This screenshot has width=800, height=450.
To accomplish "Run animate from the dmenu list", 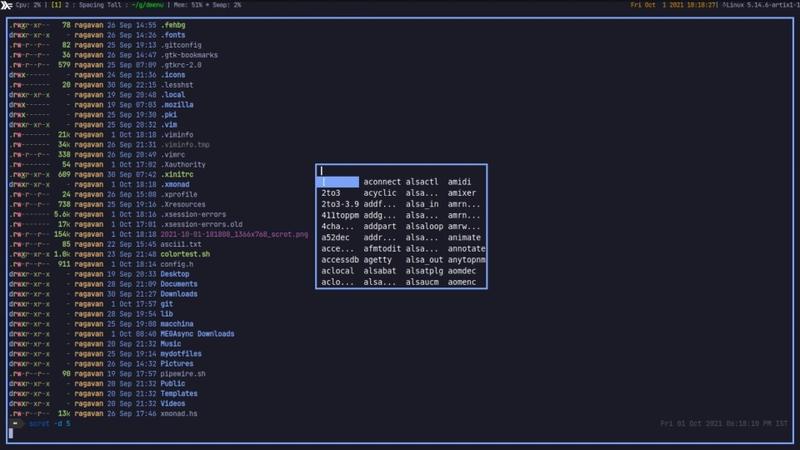I will pos(464,238).
